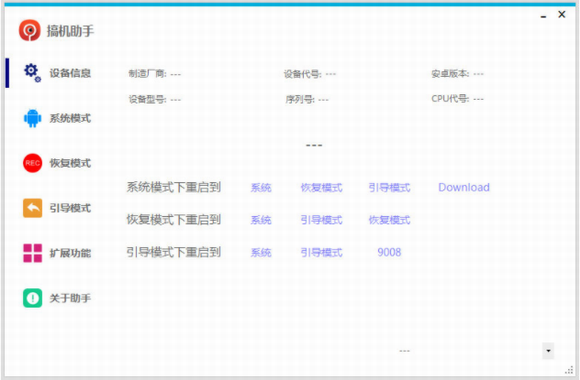This screenshot has height=380, width=580.
Task: Open the orange arrow 引导模式 icon
Action: click(33, 208)
